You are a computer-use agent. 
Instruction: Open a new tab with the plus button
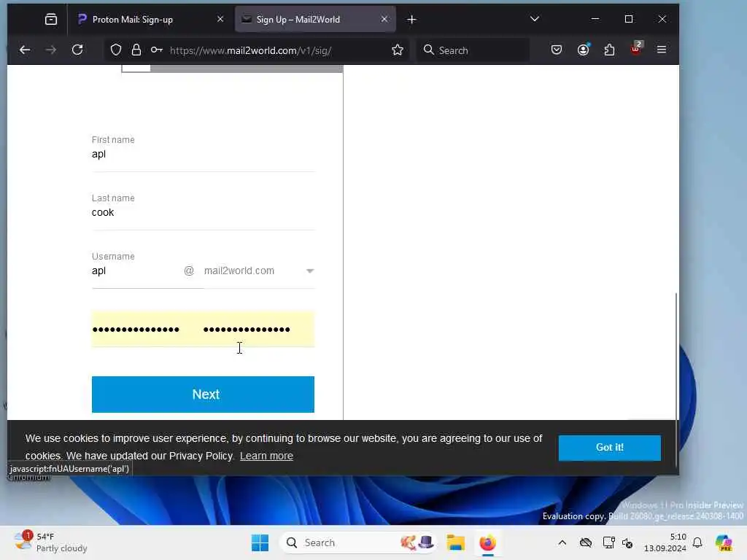(412, 20)
